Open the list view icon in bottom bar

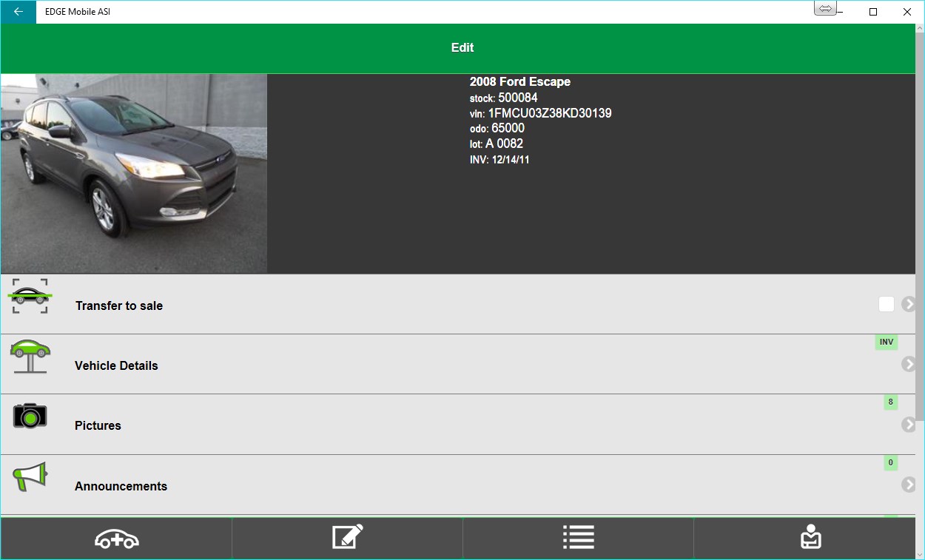(578, 537)
